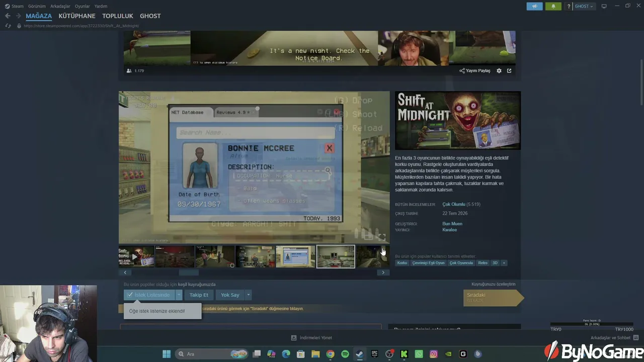Screen dimensions: 644x362
Task: Open publisher Kwalee link
Action: click(450, 230)
